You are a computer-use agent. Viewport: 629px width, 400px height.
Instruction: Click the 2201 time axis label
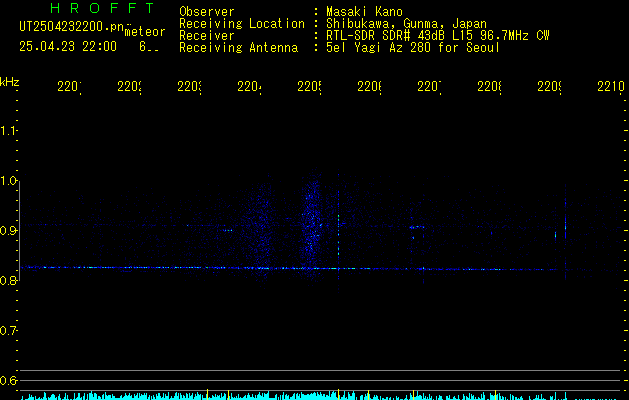click(x=69, y=86)
